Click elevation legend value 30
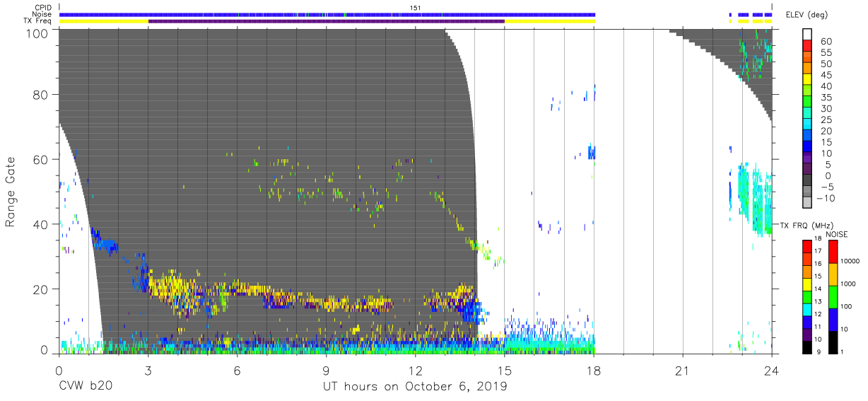This screenshot has width=868, height=401. (826, 109)
